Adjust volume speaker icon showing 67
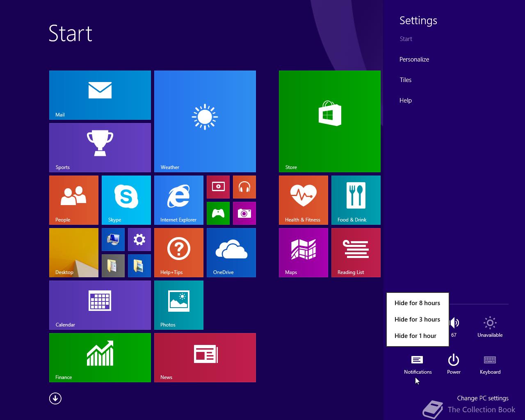The image size is (525, 420). point(454,327)
